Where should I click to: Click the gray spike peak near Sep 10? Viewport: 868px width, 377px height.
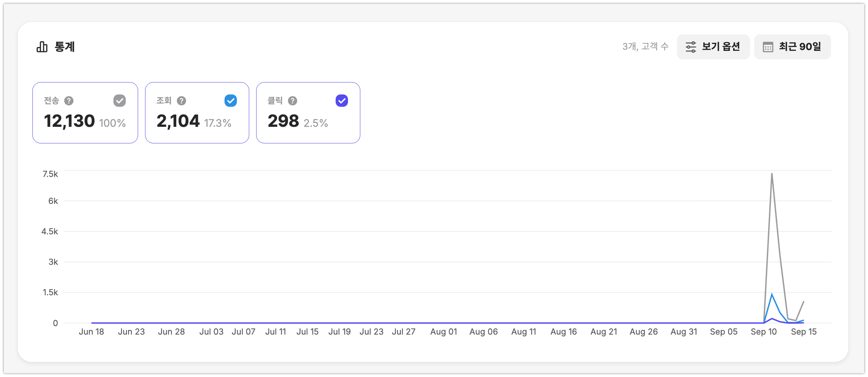pos(772,174)
